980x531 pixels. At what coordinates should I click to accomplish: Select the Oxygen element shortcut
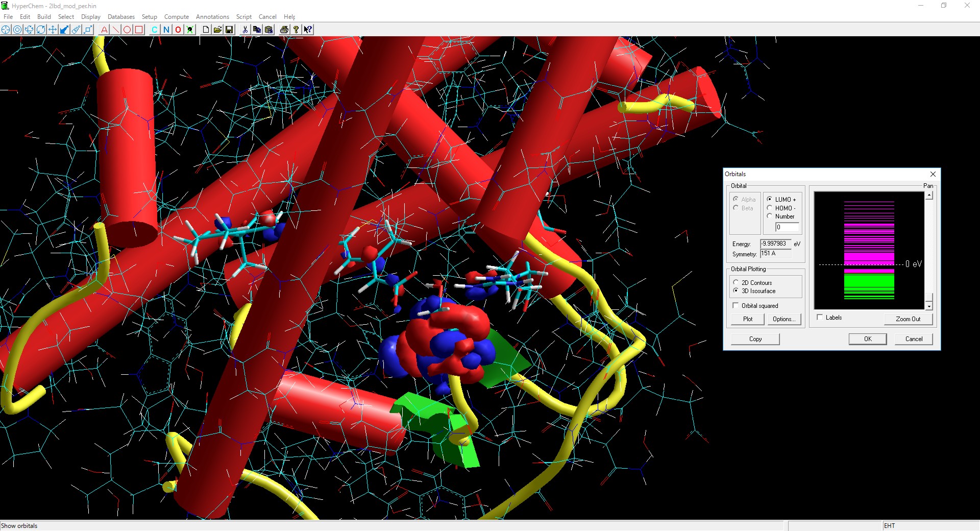pos(177,29)
